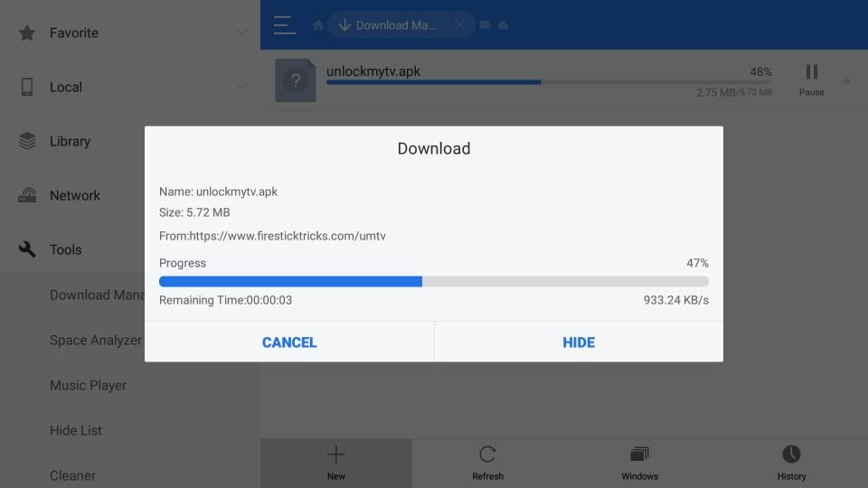Open Music Player tool
This screenshot has height=488, width=868.
coord(88,385)
